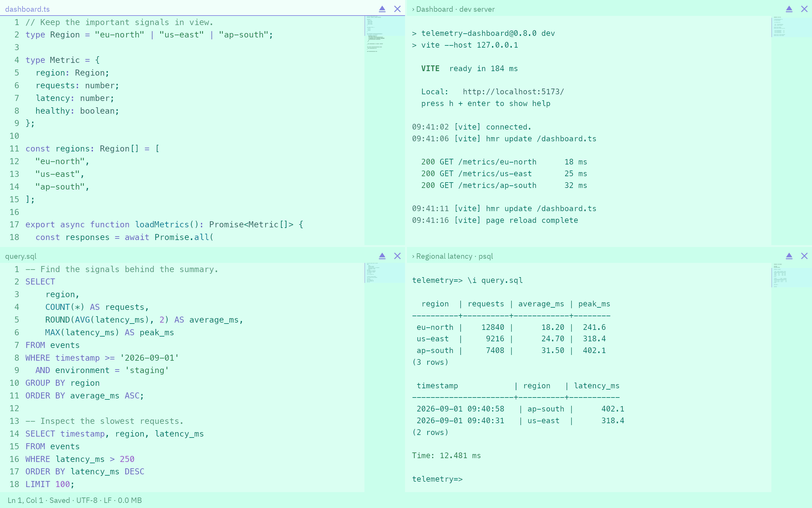Click the psql terminal minimap
Viewport: 812px width, 508px height.
tap(791, 377)
